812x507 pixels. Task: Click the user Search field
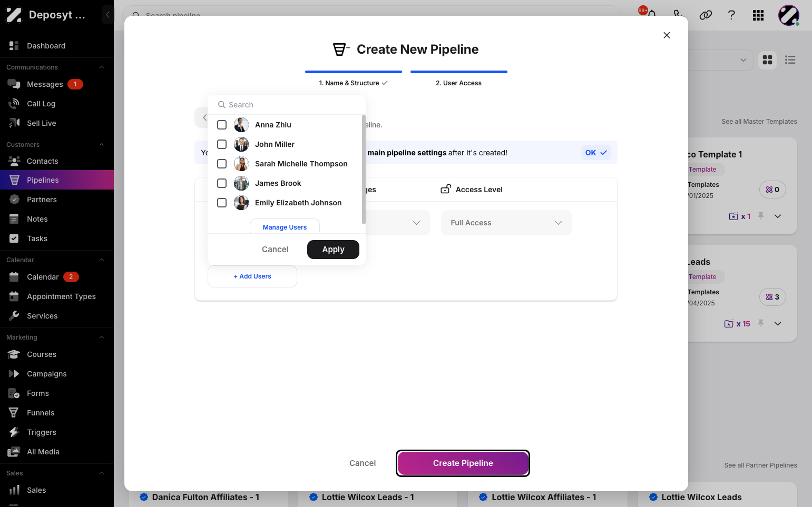click(x=287, y=105)
